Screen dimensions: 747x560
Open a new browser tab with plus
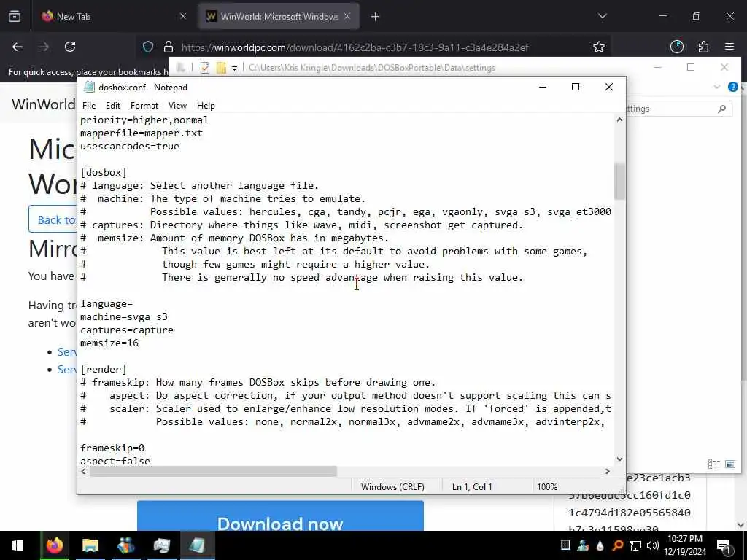tap(376, 17)
